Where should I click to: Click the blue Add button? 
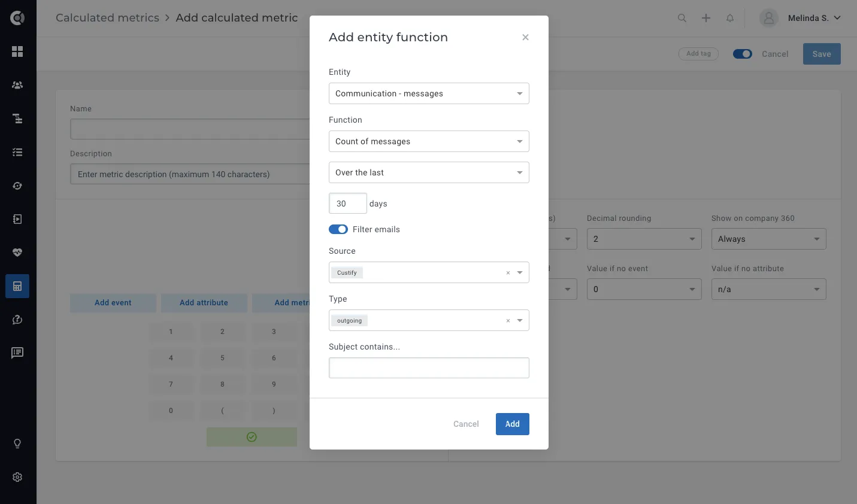tap(513, 424)
